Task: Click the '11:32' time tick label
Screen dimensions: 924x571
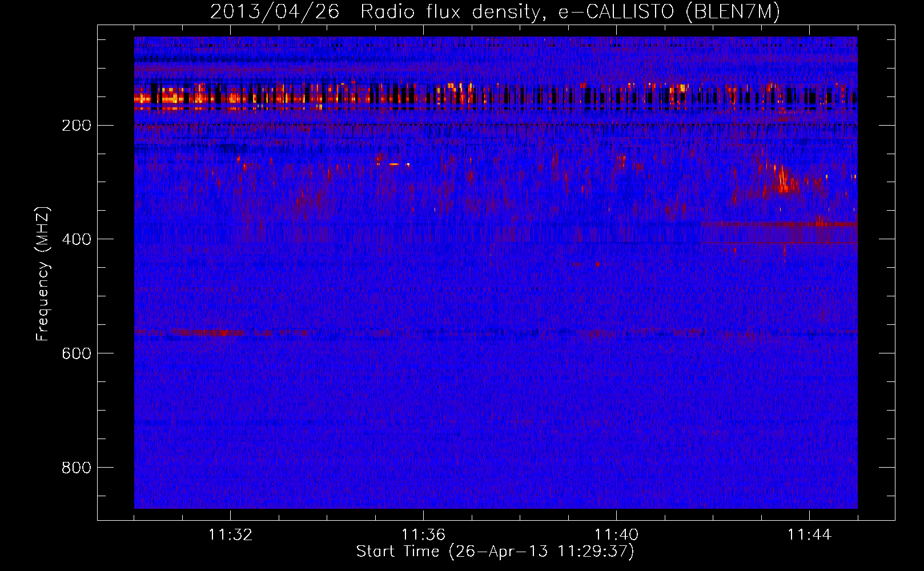Action: pyautogui.click(x=230, y=535)
